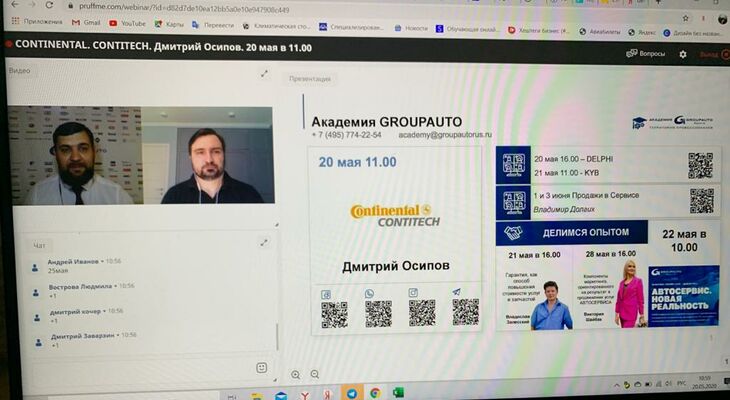The image size is (730, 400).
Task: Click the name Дмитрий Заварзин in chat
Action: tap(83, 336)
